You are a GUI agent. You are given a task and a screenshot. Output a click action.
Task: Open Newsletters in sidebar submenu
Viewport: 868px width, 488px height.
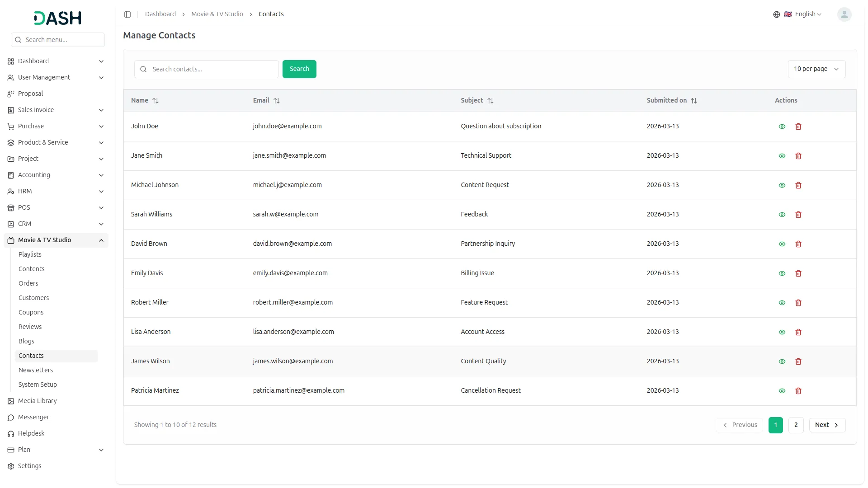pos(36,370)
